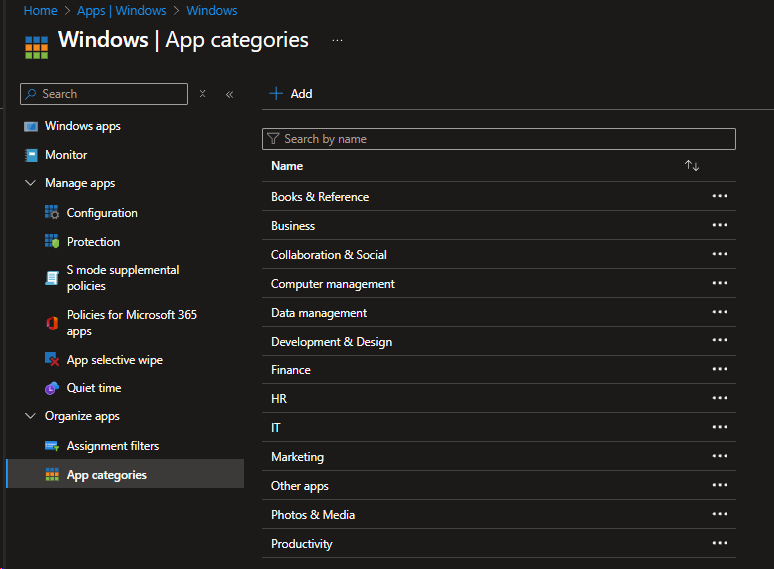
Task: Open options menu for Productivity row
Action: 720,543
